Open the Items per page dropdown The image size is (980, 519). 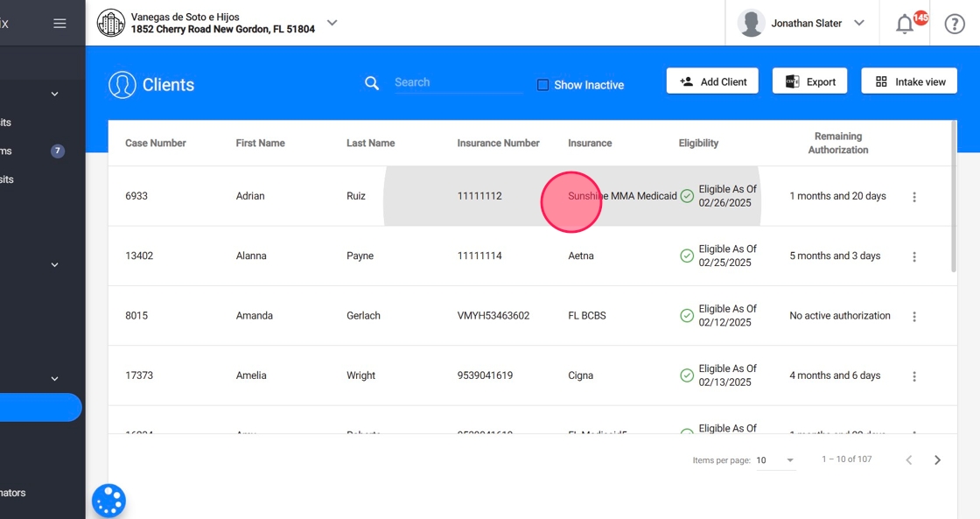tap(775, 460)
